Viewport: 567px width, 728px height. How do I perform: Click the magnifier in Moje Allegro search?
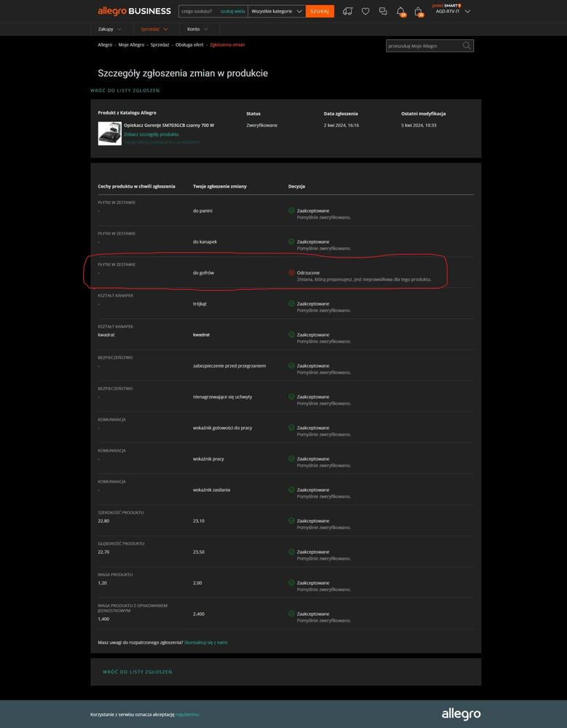466,45
